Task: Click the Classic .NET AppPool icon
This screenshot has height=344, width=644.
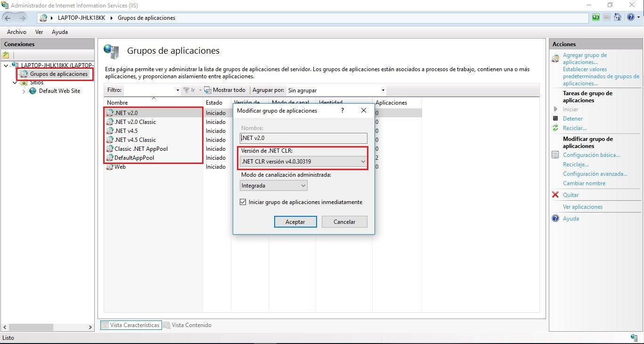Action: point(110,149)
